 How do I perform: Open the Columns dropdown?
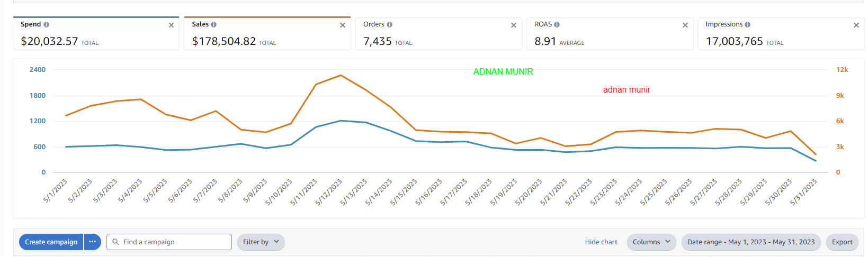pyautogui.click(x=651, y=242)
